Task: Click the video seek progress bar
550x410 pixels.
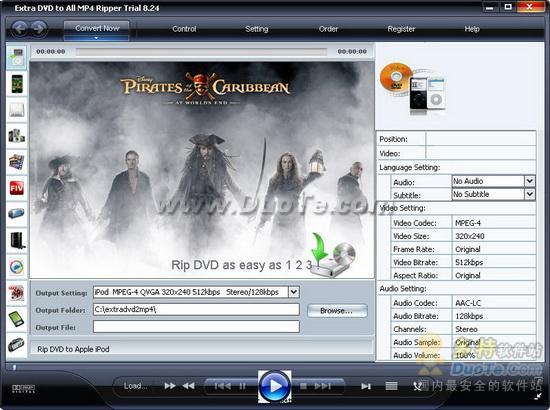Action: pyautogui.click(x=201, y=52)
